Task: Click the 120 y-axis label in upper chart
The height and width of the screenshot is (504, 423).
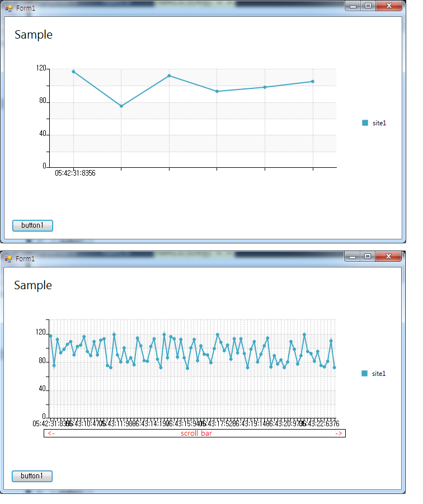Action: 42,69
